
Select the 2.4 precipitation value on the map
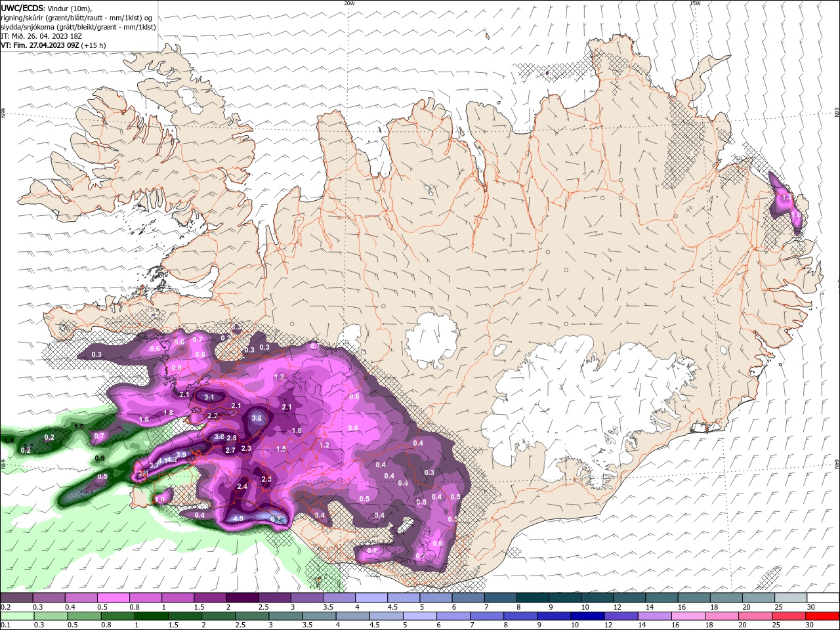tap(242, 486)
